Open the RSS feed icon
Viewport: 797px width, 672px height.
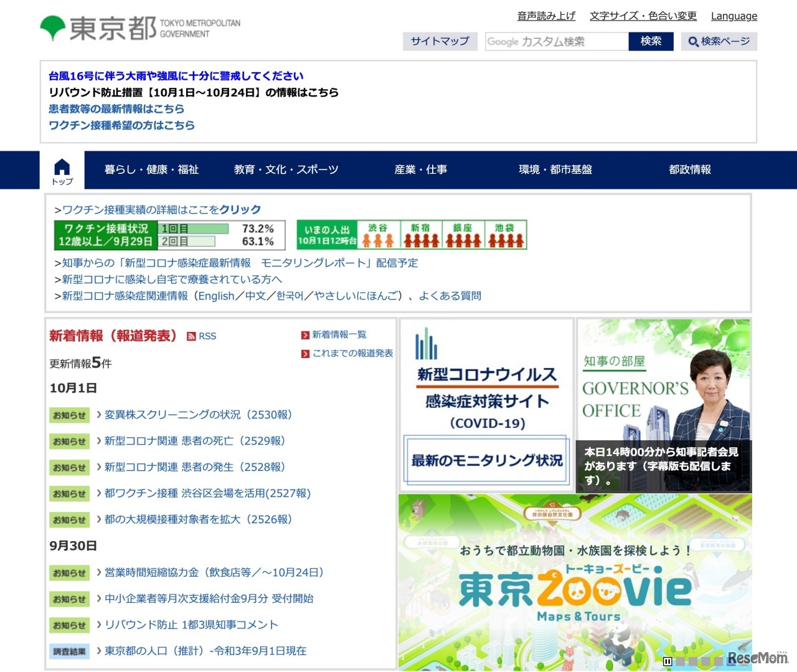[x=191, y=336]
